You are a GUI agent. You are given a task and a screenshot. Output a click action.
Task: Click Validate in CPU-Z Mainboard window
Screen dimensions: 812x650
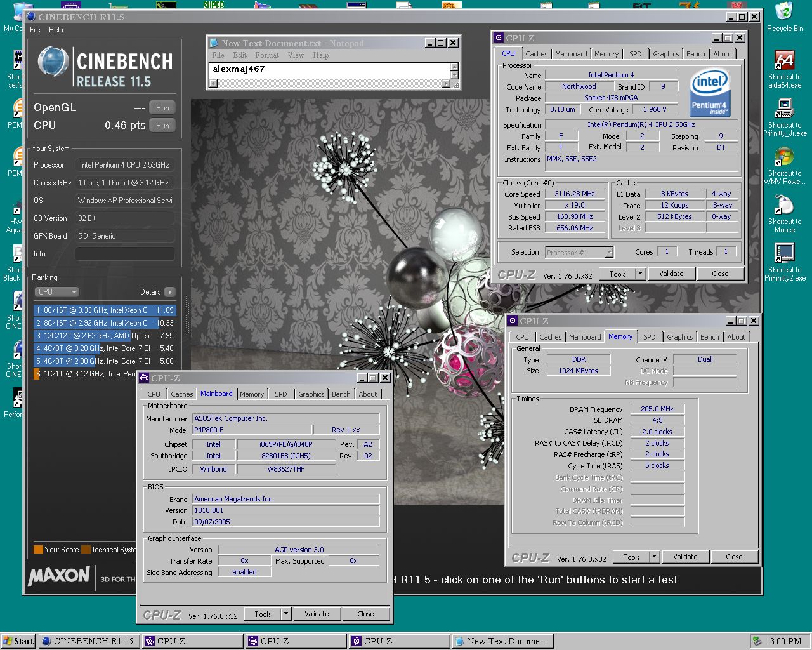coord(317,614)
